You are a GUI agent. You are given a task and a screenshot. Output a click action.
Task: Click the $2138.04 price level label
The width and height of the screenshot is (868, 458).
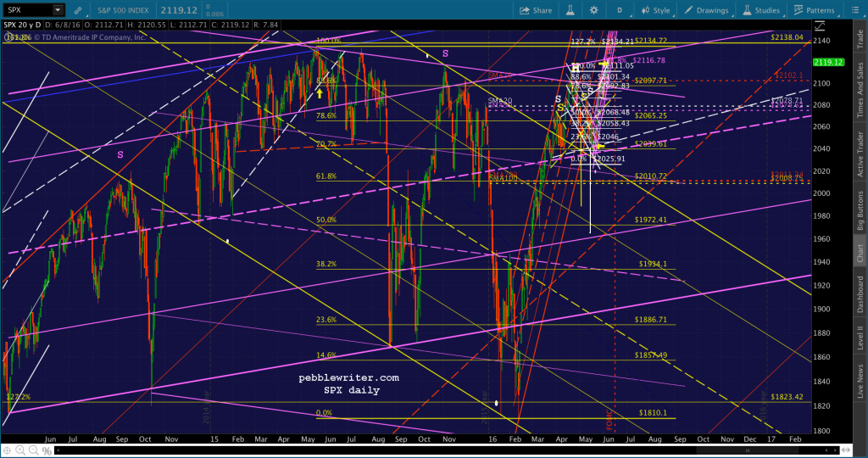pos(787,37)
